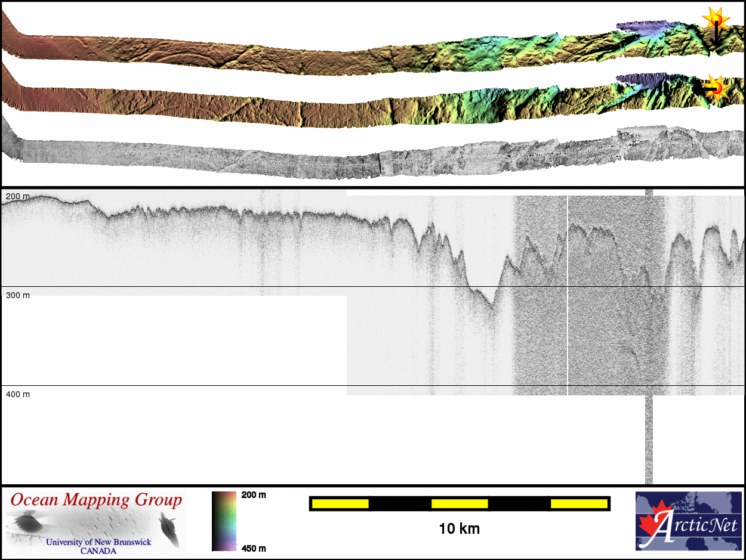The height and width of the screenshot is (560, 746).
Task: Click the gray vertical noise stripe below profile
Action: [649, 441]
